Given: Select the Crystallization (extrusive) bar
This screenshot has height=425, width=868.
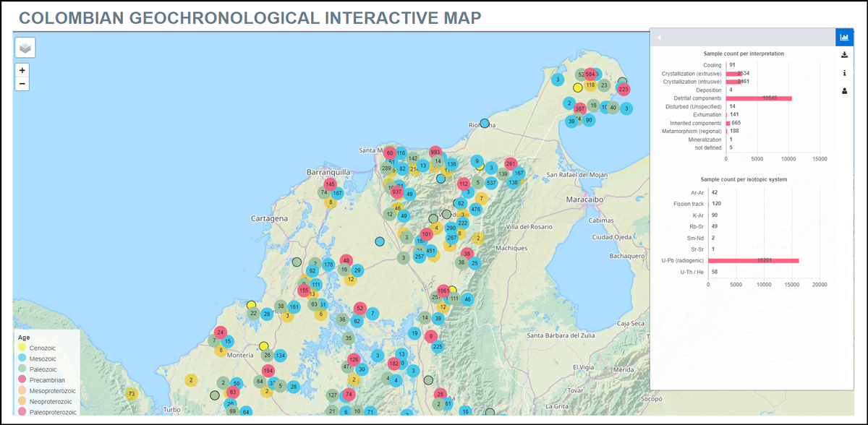Looking at the screenshot, I should point(734,74).
